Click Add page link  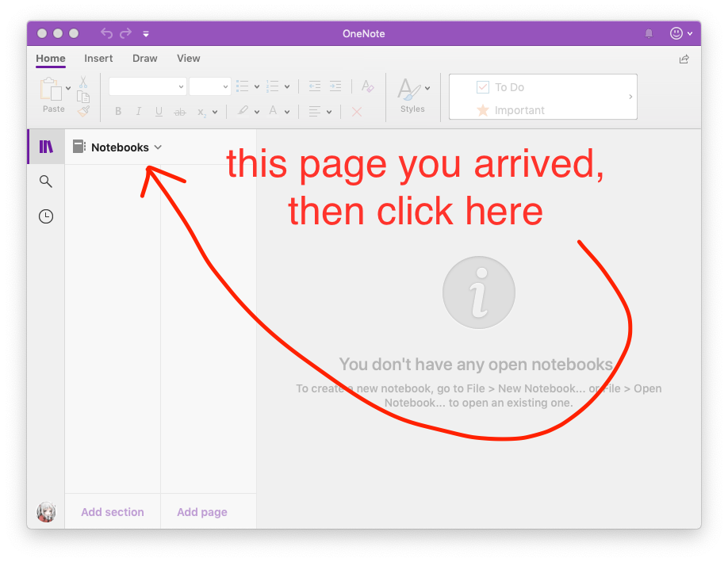tap(202, 512)
